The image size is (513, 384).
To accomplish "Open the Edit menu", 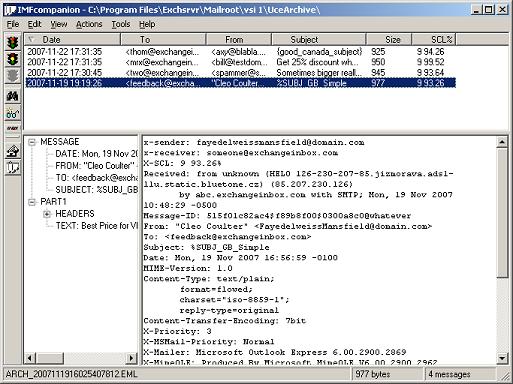I will click(x=34, y=24).
